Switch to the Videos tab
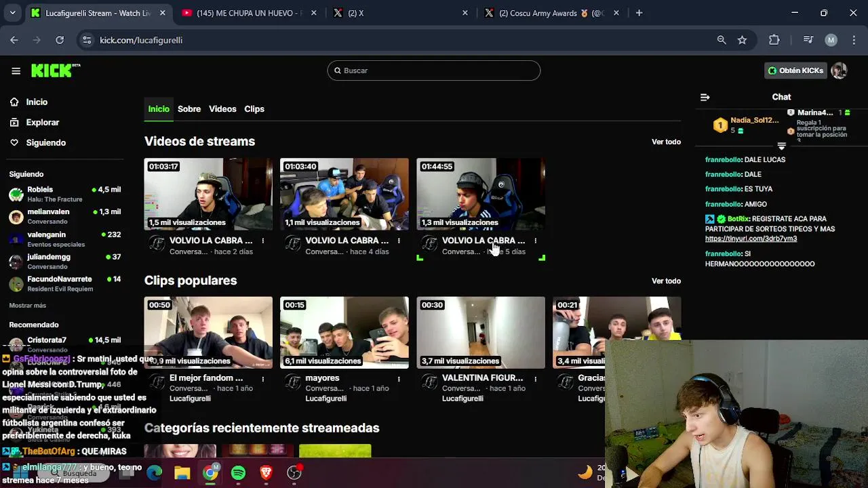Viewport: 868px width, 488px height. coord(222,108)
